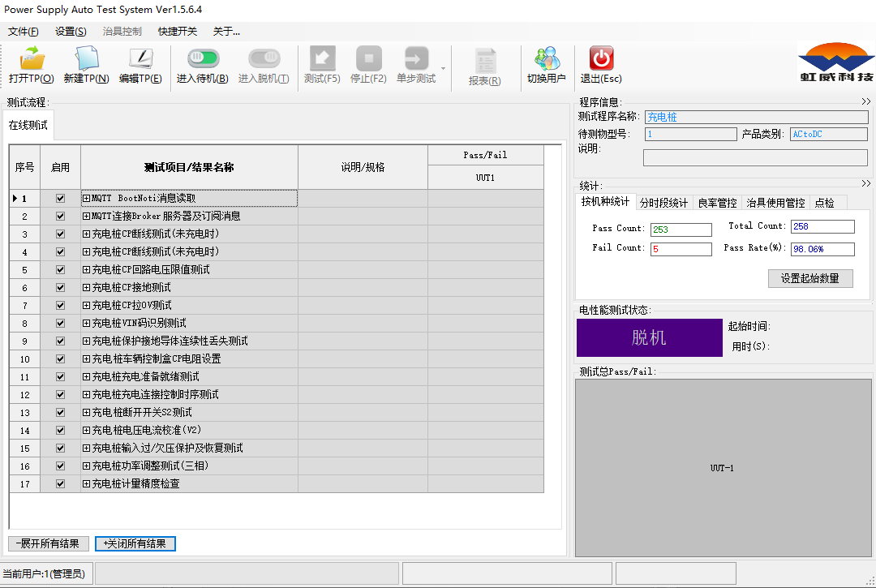Toggle enable checkbox for row 16 功率调整测试

coord(60,466)
